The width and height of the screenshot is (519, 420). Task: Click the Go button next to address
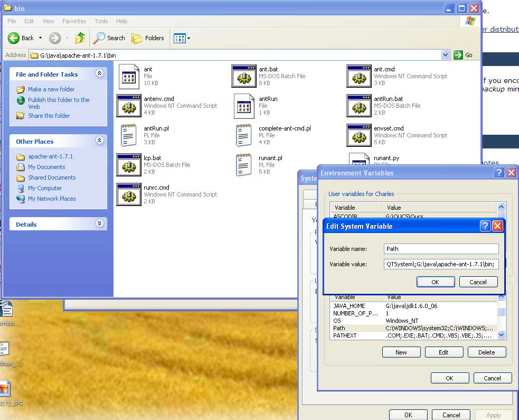[x=464, y=55]
